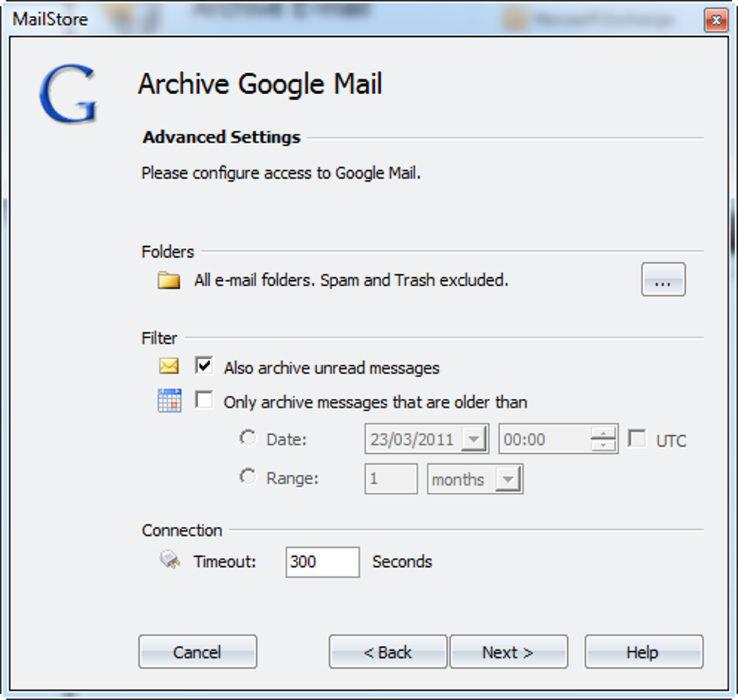Click the Range number field showing 1
This screenshot has width=738, height=700.
point(391,478)
